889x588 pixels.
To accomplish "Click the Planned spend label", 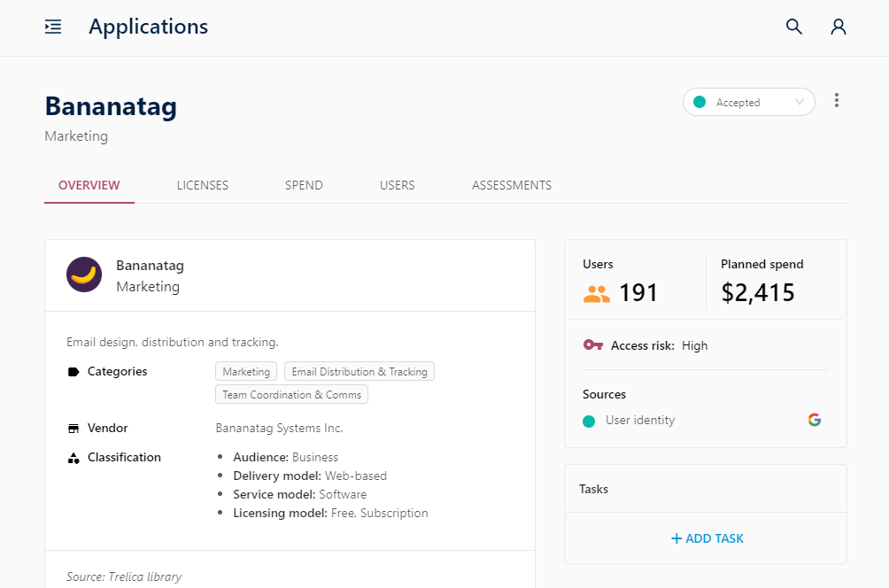I will (x=762, y=264).
